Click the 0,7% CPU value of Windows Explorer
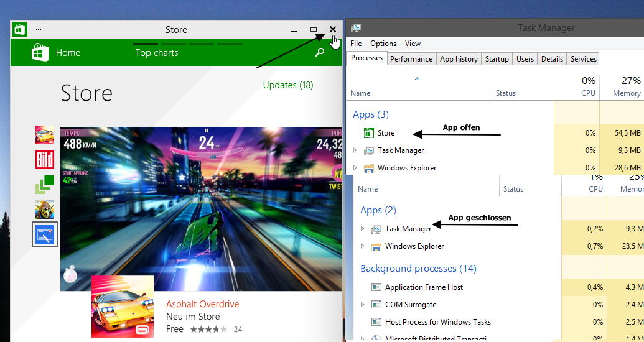 595,246
